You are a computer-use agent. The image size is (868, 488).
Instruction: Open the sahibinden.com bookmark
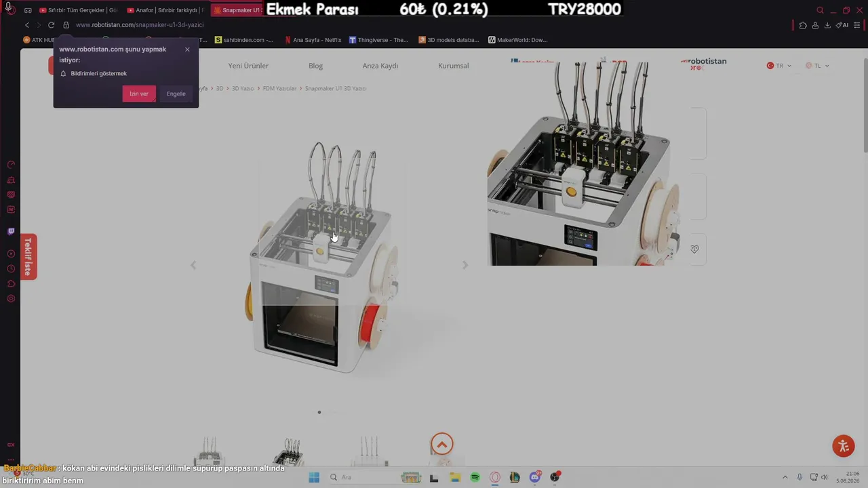pos(243,40)
